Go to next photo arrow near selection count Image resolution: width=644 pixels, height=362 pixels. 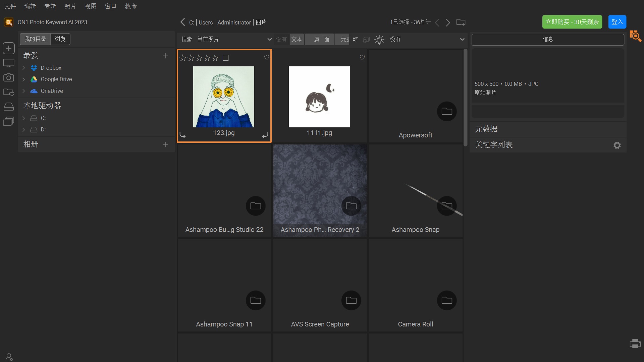point(448,22)
